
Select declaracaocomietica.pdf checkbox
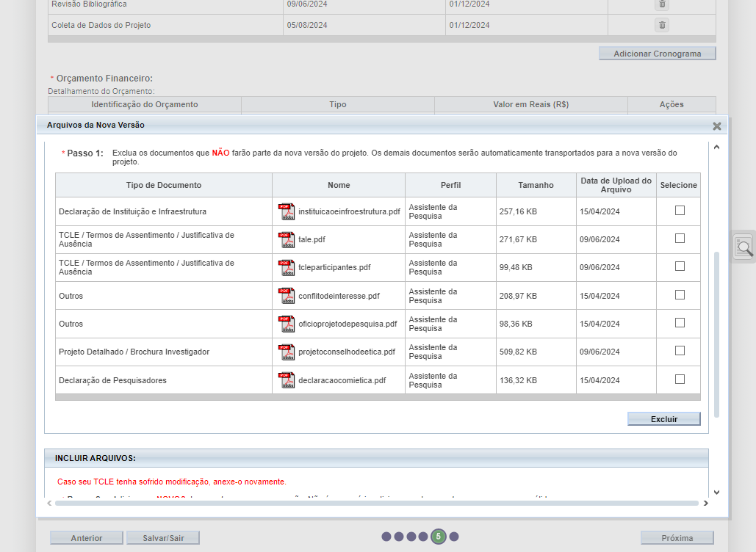click(x=680, y=379)
